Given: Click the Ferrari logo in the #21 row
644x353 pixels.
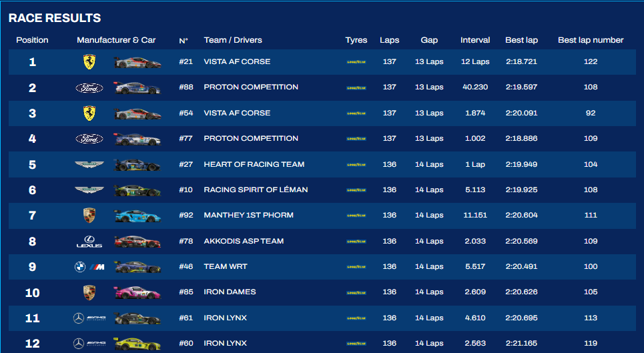Looking at the screenshot, I should tap(89, 62).
